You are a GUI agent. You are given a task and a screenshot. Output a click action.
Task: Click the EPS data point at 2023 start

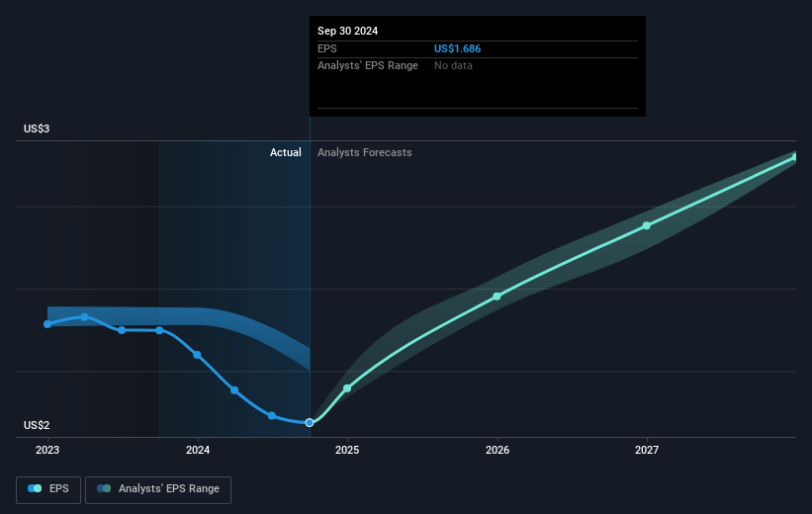[x=47, y=324]
